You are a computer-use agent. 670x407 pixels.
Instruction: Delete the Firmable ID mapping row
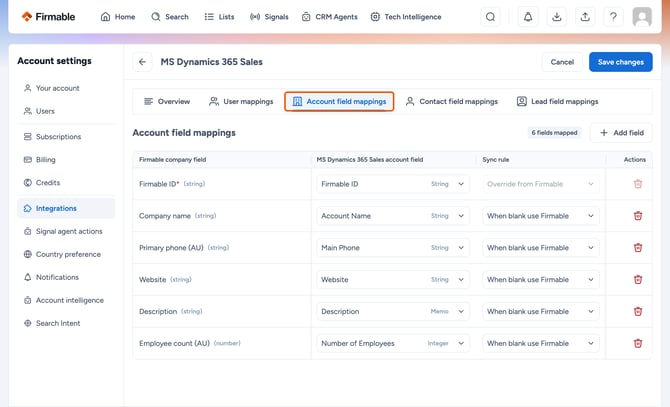[638, 184]
